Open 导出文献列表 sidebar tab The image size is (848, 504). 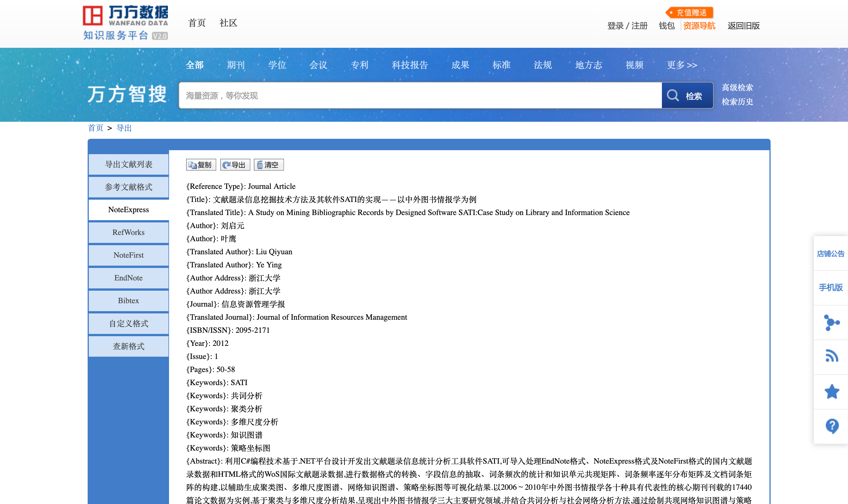128,164
